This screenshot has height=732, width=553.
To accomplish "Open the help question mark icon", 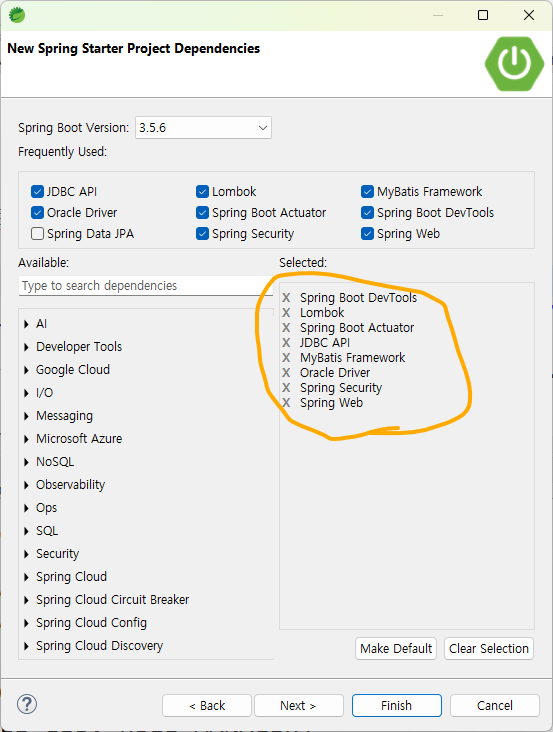I will [27, 704].
